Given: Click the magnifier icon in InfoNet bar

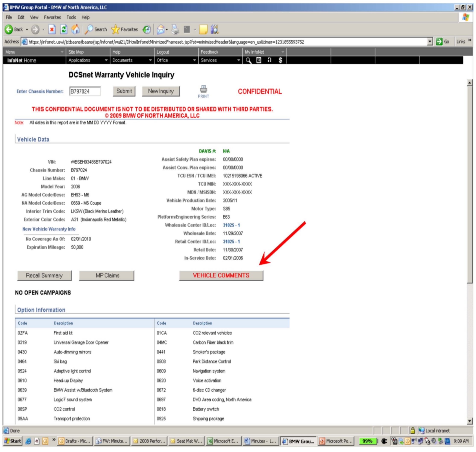Looking at the screenshot, I should [248, 60].
